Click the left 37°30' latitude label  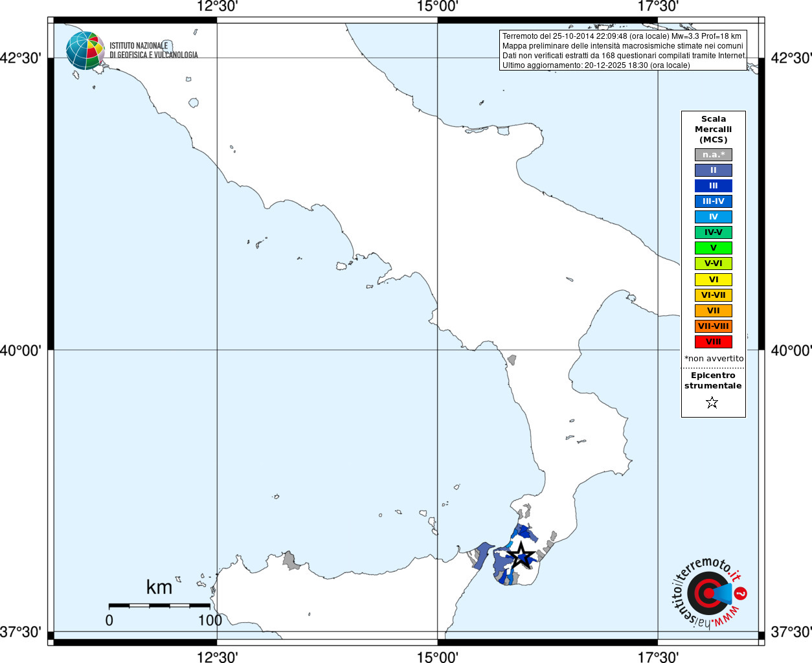(21, 632)
